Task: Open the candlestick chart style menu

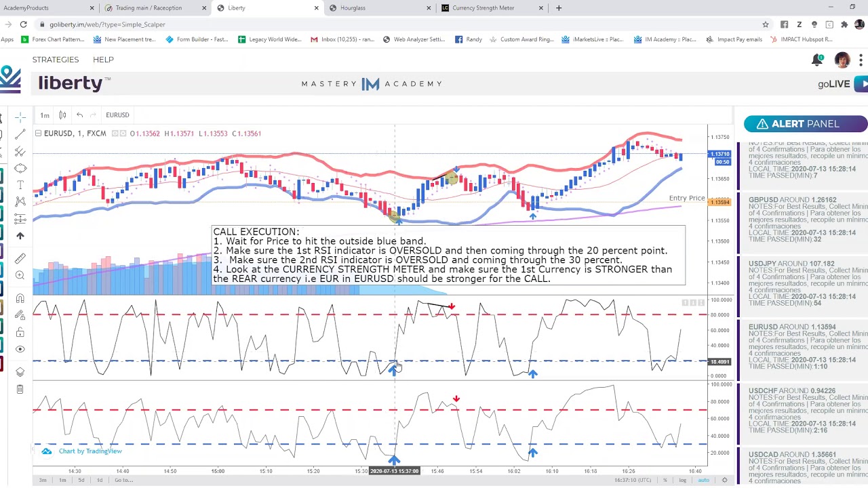Action: 62,115
